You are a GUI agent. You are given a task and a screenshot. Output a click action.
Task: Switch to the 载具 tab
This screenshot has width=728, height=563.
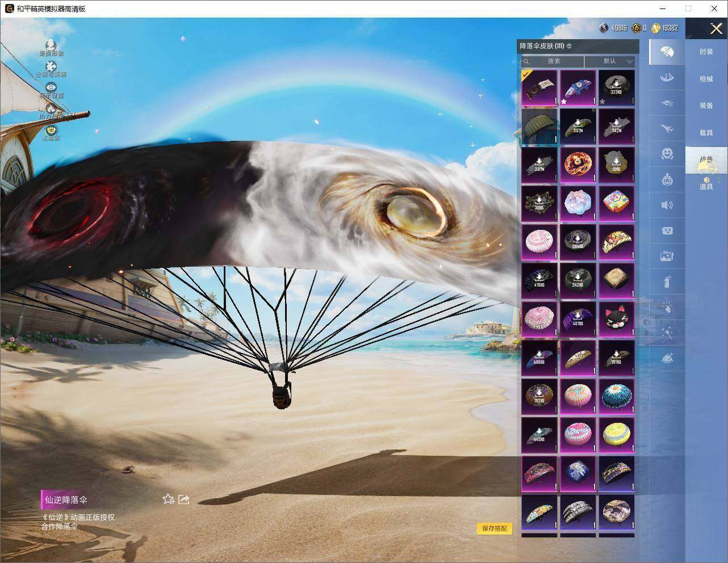click(706, 133)
